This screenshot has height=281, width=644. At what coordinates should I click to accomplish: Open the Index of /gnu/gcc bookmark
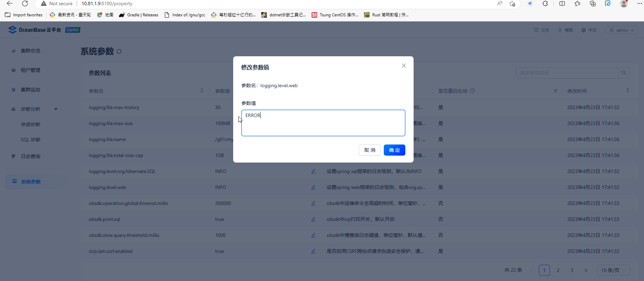tap(185, 15)
